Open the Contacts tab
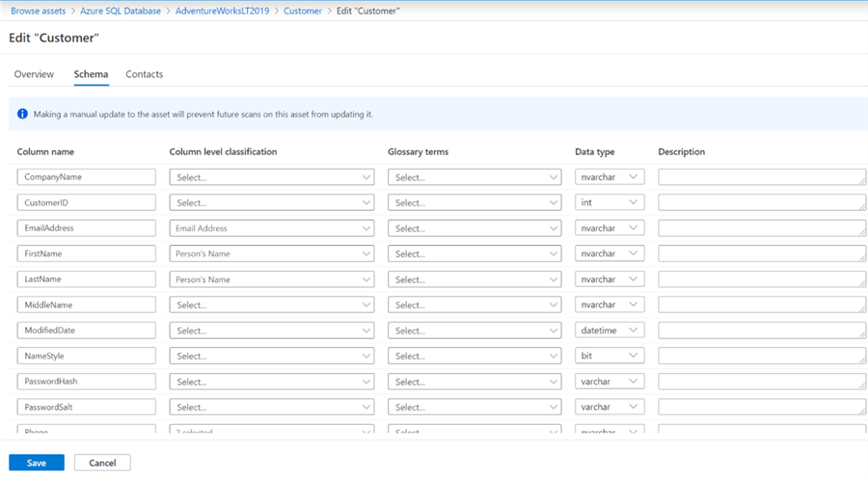 tap(144, 74)
